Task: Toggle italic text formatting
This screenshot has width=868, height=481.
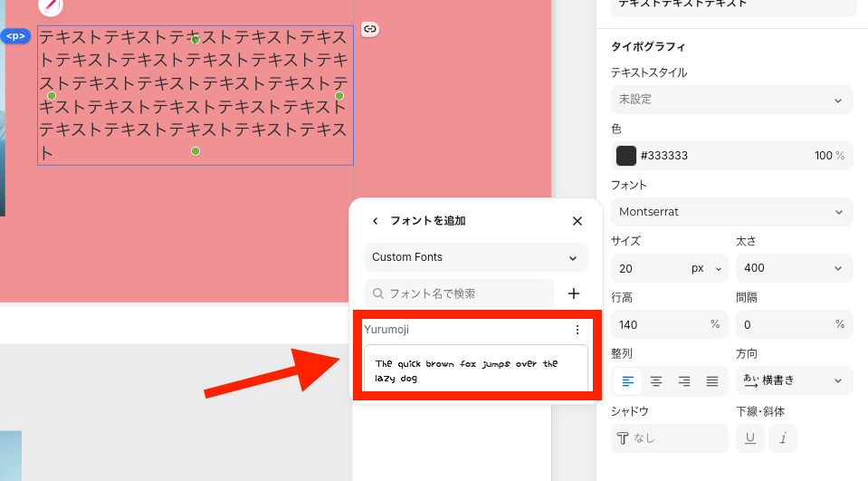Action: click(783, 438)
